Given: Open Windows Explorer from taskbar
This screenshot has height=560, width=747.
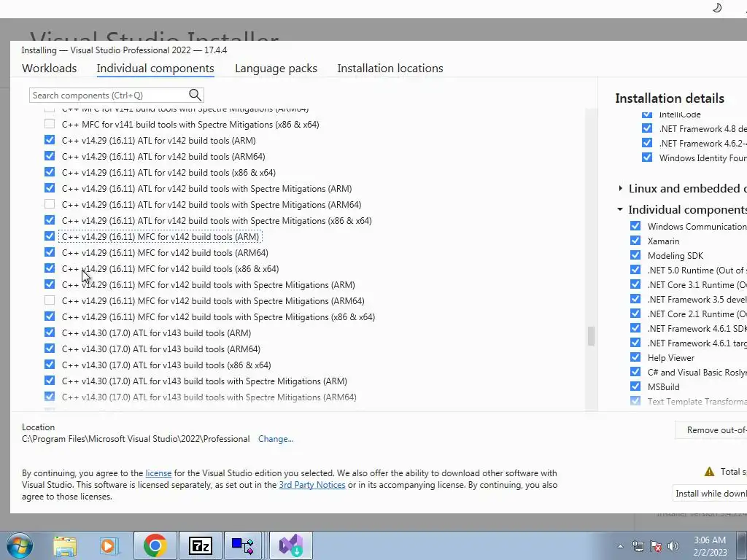Looking at the screenshot, I should pos(65,545).
